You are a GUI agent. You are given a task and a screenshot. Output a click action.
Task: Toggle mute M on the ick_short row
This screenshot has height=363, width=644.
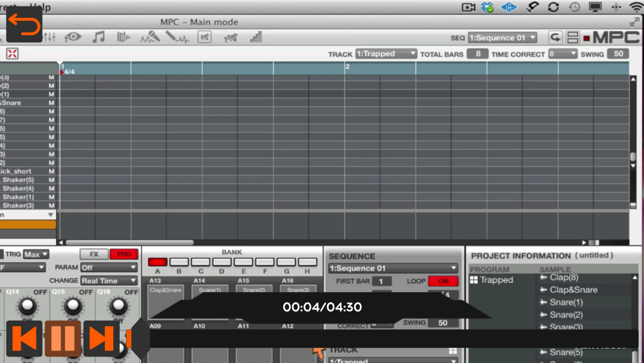pos(52,171)
